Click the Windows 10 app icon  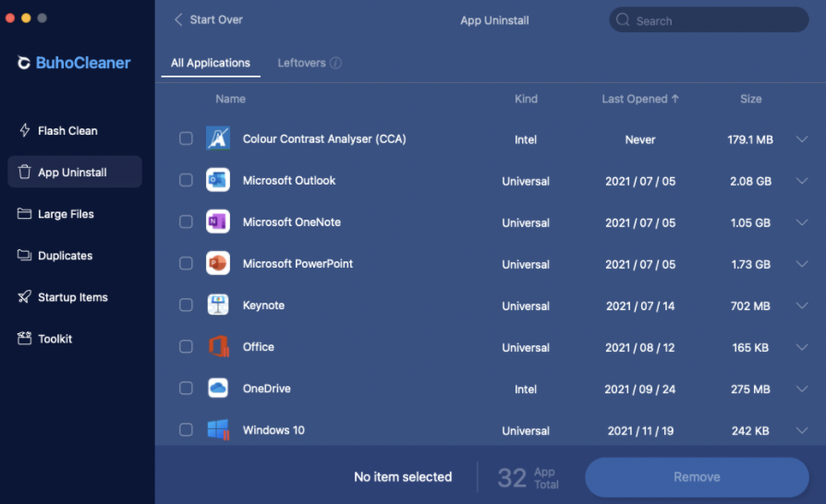pos(218,430)
